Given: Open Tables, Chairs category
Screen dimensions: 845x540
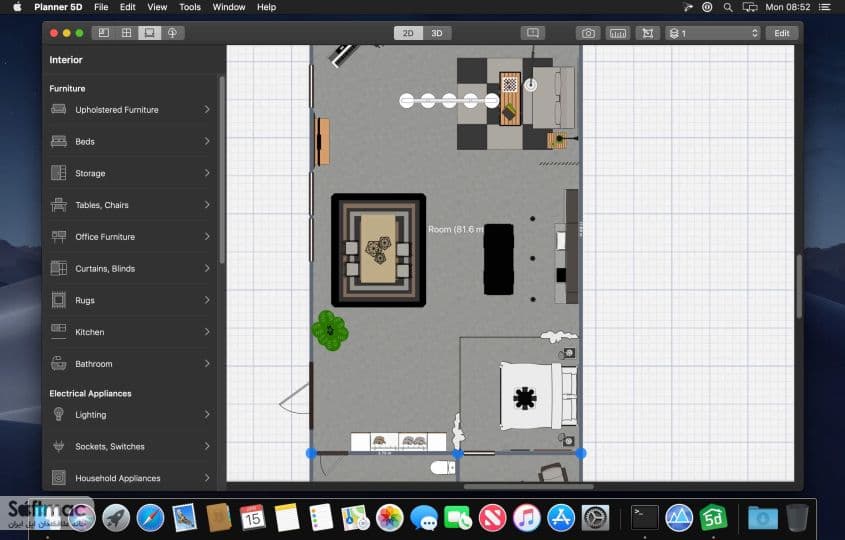Looking at the screenshot, I should tap(130, 205).
